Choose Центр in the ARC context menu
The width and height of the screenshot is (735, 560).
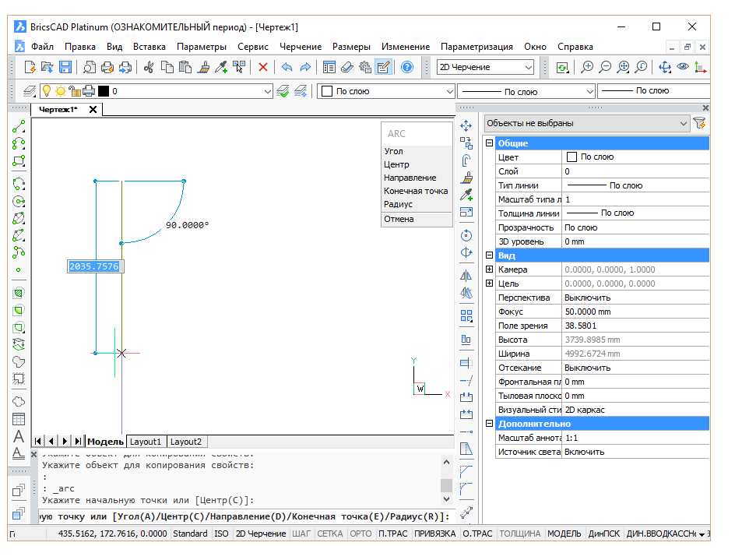396,164
